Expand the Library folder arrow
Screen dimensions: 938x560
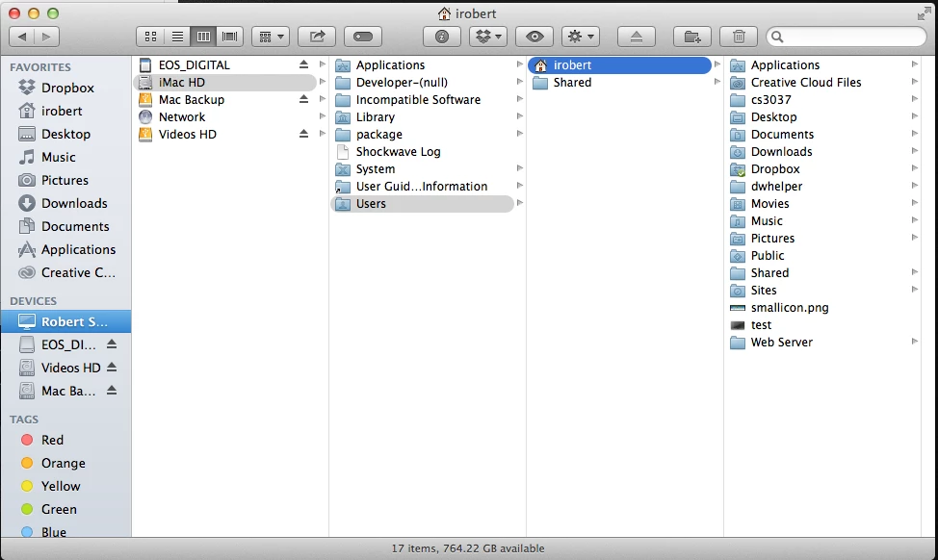pyautogui.click(x=519, y=116)
